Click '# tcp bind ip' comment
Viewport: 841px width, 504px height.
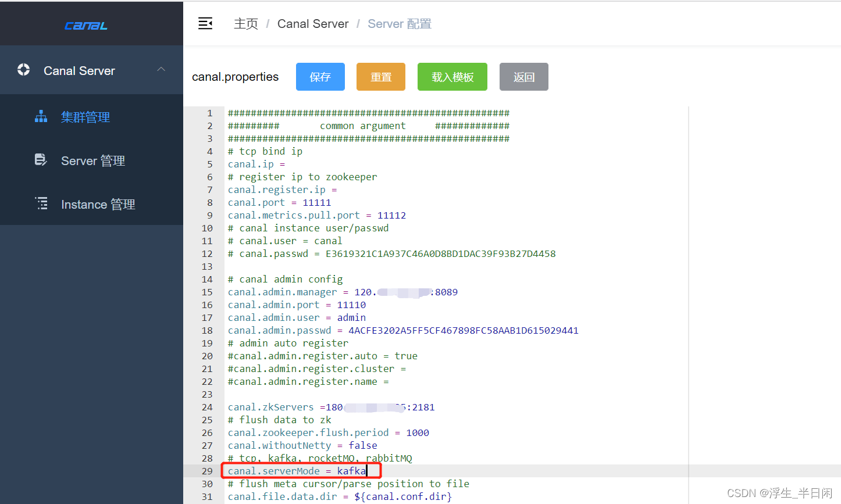[x=265, y=151]
